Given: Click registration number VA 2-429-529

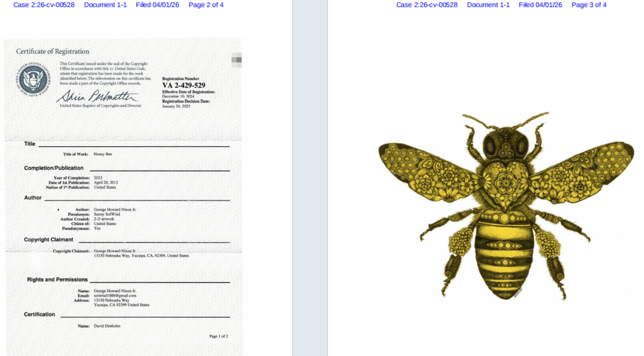Looking at the screenshot, I should pos(184,85).
